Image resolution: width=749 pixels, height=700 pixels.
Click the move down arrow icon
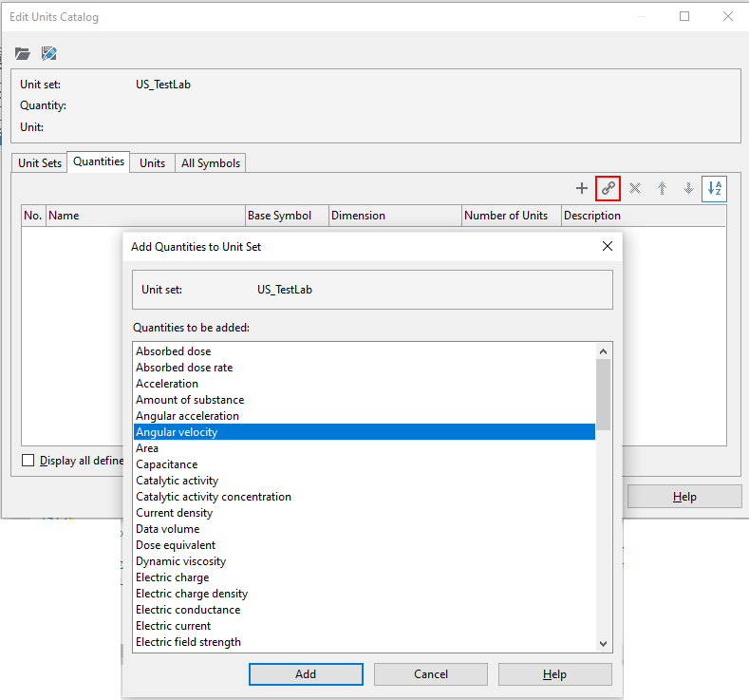(688, 188)
